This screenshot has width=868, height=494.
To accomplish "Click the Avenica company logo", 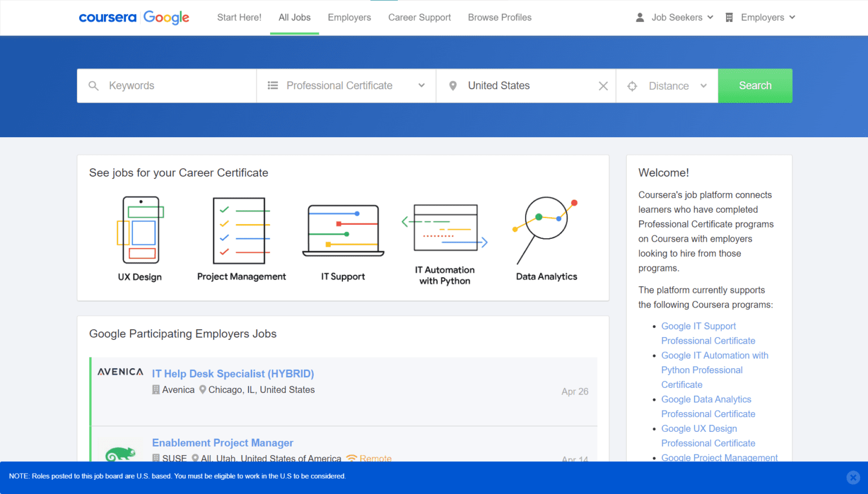I will [120, 371].
